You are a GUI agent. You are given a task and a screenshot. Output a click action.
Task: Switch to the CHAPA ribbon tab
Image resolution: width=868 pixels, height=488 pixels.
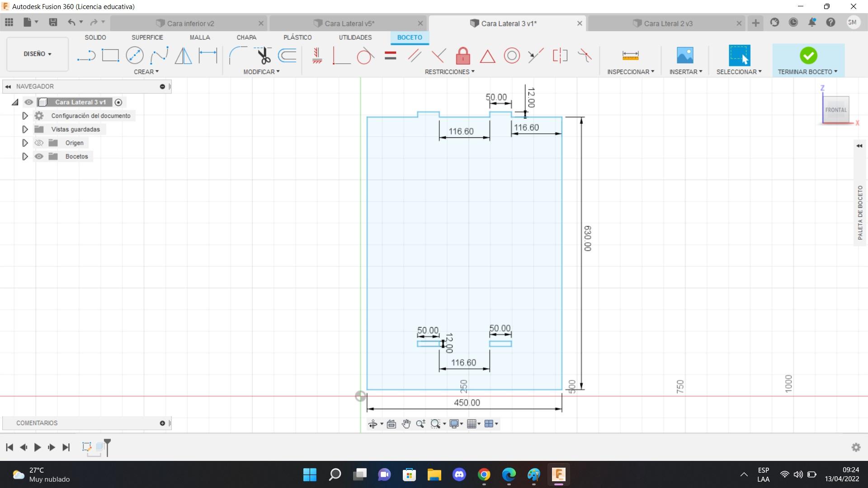click(246, 38)
